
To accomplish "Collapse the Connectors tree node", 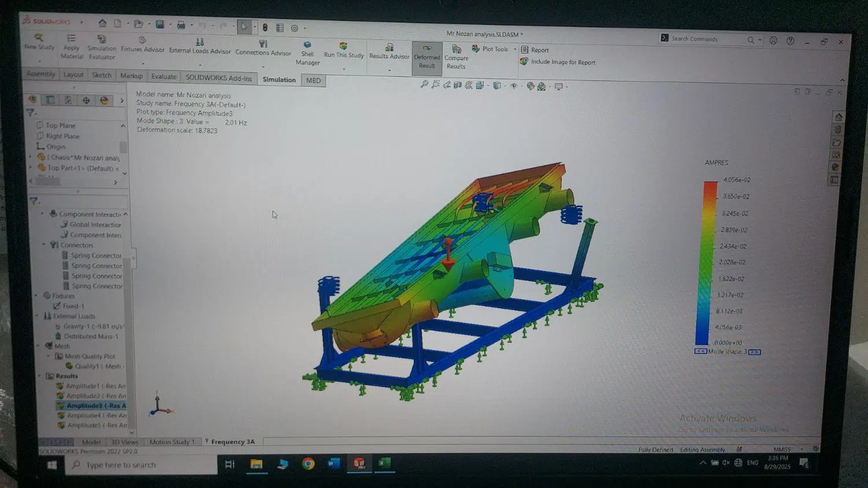I will point(44,245).
